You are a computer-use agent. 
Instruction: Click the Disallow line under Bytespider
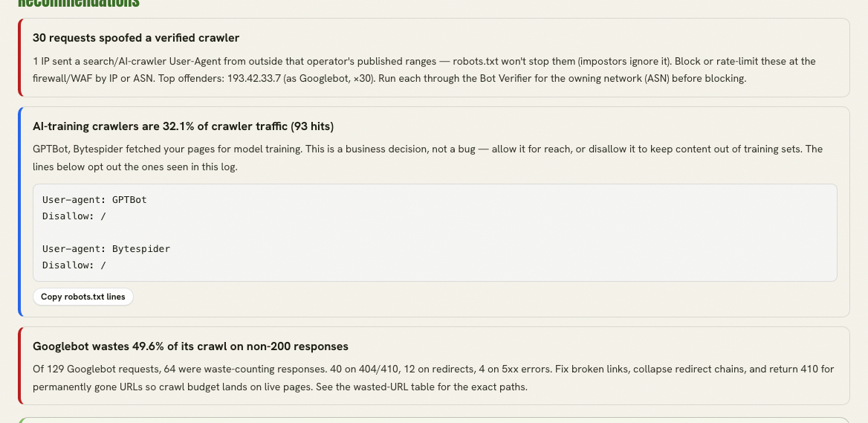[74, 265]
